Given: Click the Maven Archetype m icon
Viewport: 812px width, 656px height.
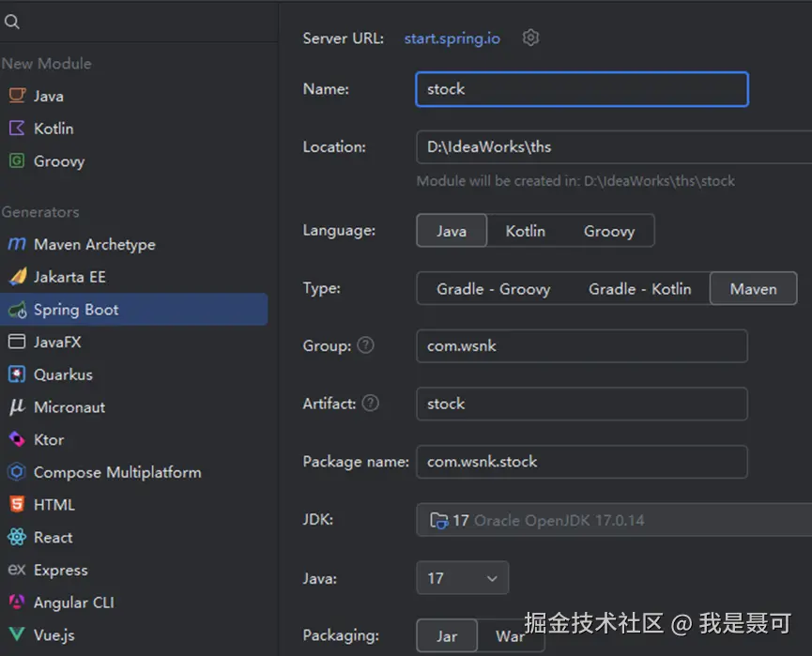Looking at the screenshot, I should coord(17,244).
